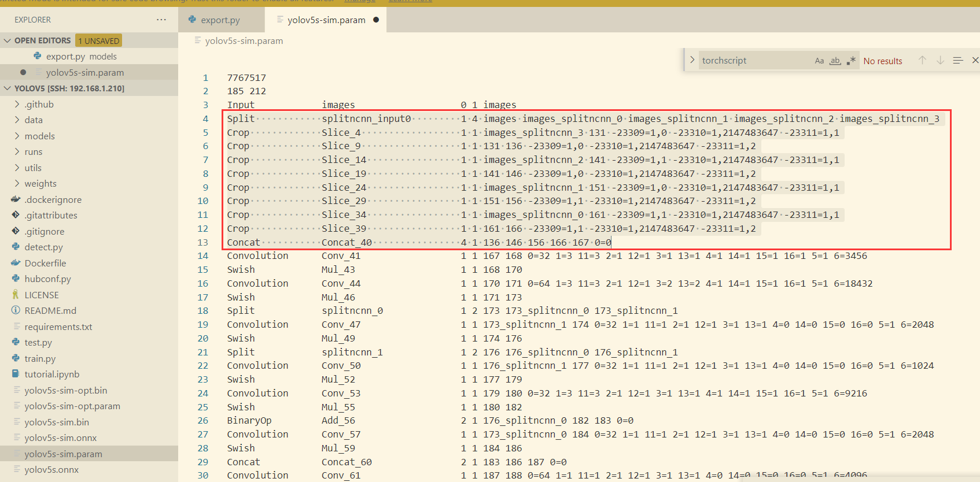Switch to the export.py tab
The image size is (980, 482).
click(x=220, y=20)
